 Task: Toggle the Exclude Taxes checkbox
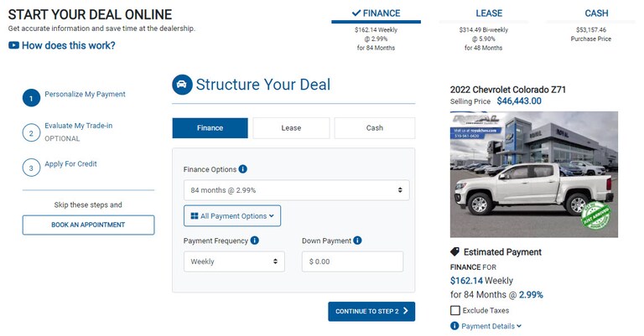coord(455,311)
